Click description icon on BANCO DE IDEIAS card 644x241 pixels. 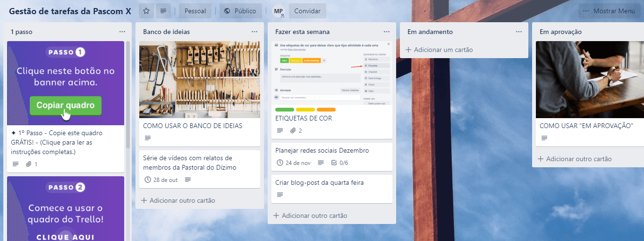click(x=148, y=138)
